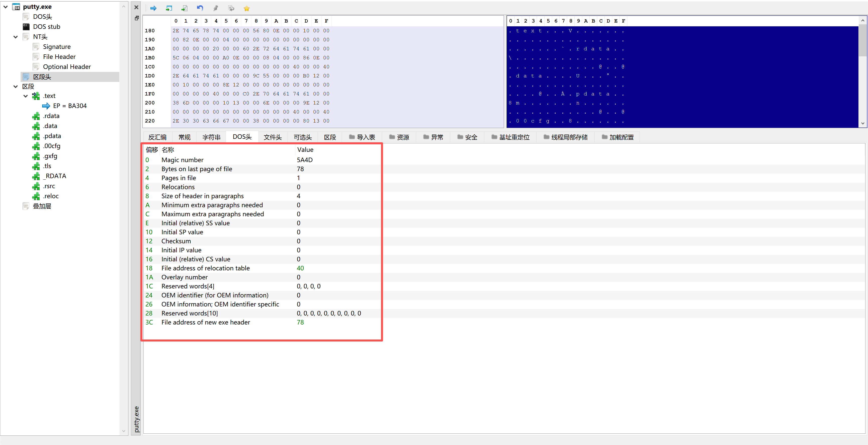This screenshot has width=868, height=445.
Task: Collapse the putty.exe root tree node
Action: pos(6,7)
